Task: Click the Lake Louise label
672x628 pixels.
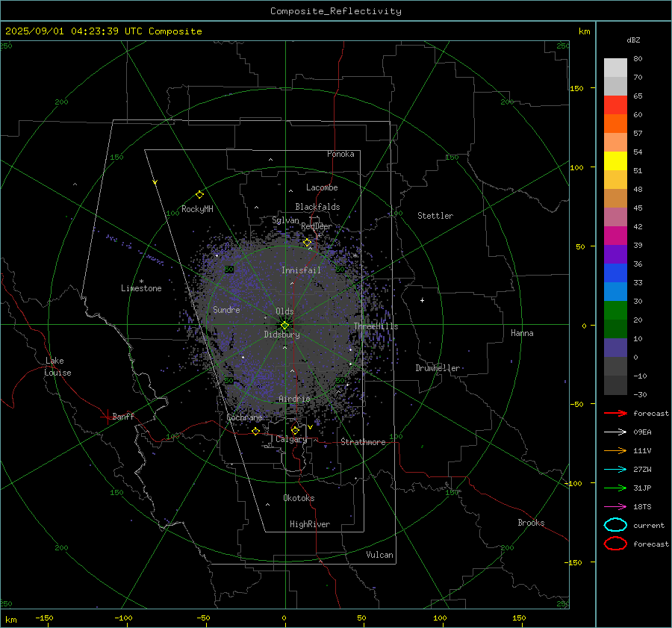Action: click(57, 367)
